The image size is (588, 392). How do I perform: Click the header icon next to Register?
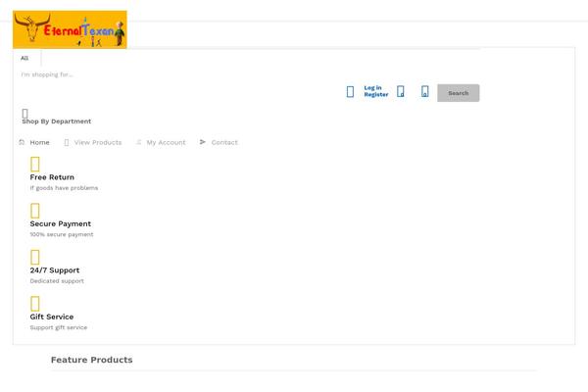click(x=401, y=91)
